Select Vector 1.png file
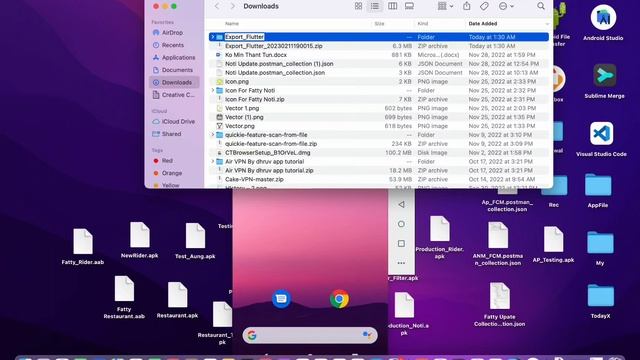 (x=379, y=108)
